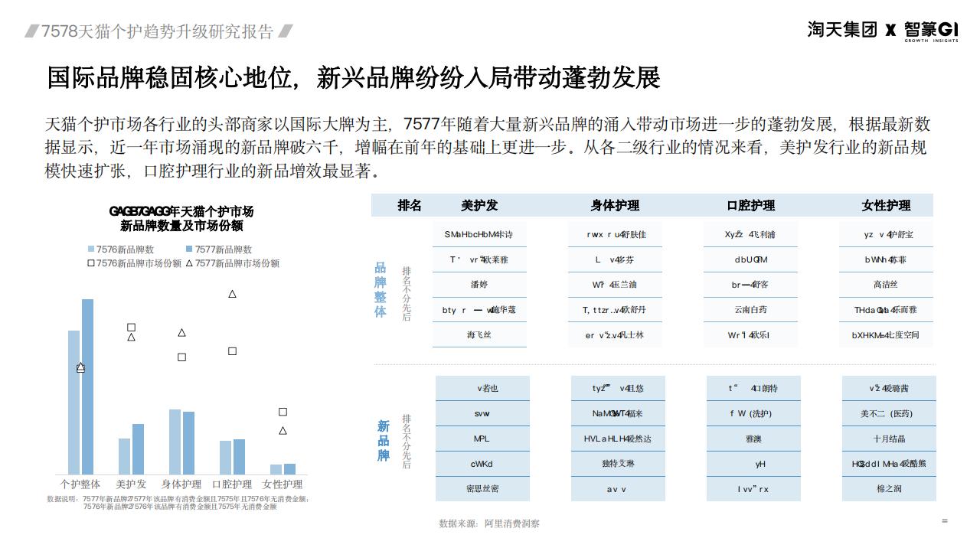Click the highest triangle marker above 口腔护理
This screenshot has height=551, width=980.
[232, 294]
